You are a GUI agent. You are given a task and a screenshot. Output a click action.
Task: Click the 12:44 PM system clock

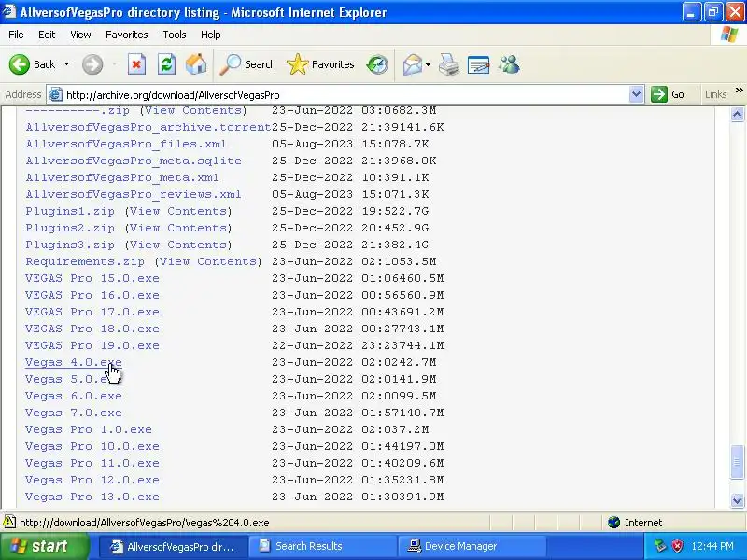(x=712, y=546)
